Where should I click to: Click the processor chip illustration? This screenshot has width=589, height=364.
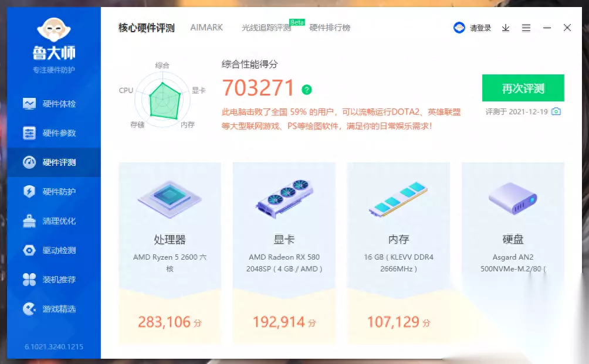pyautogui.click(x=170, y=199)
